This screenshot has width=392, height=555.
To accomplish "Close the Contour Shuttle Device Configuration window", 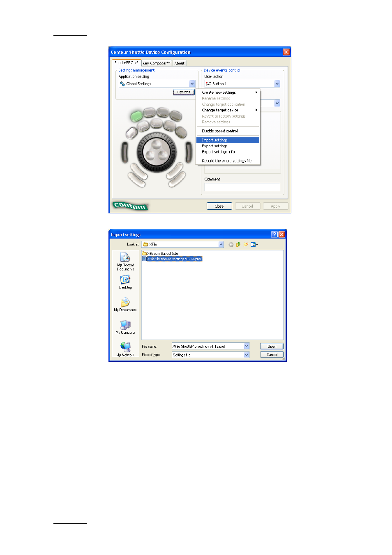I will pyautogui.click(x=286, y=52).
